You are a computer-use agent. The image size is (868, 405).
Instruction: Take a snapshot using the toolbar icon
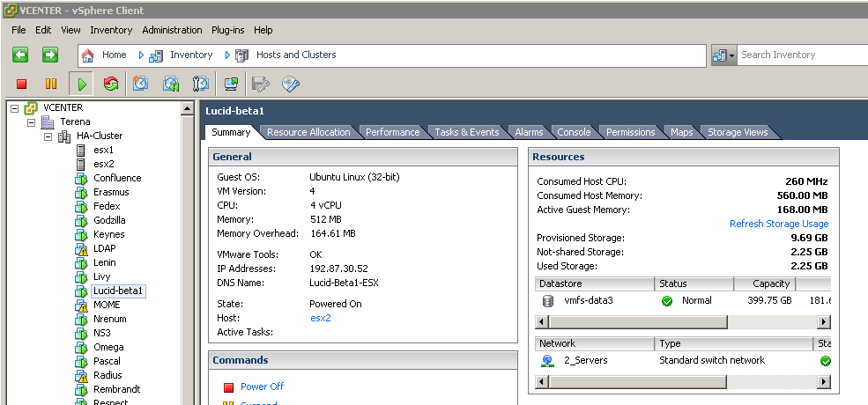tap(141, 85)
